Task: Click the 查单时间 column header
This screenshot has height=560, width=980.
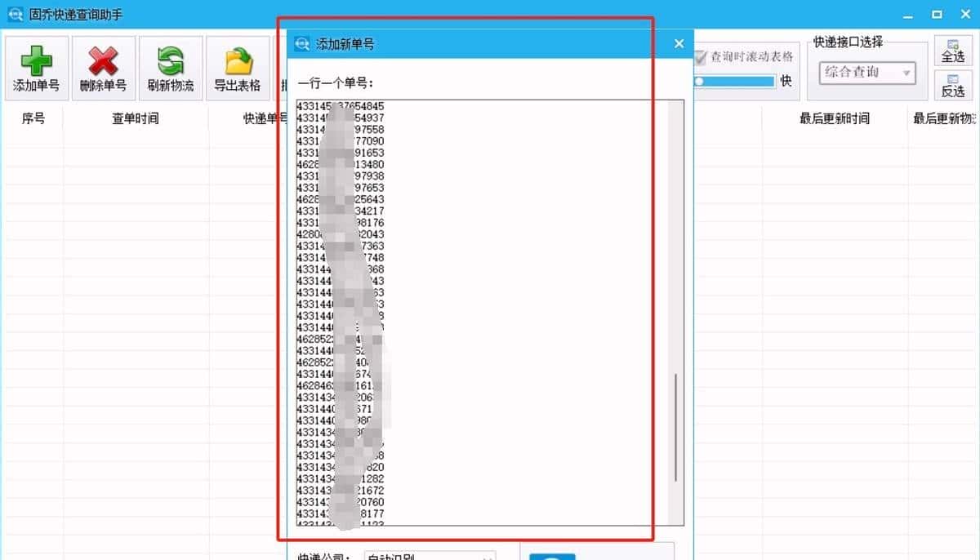Action: 136,118
